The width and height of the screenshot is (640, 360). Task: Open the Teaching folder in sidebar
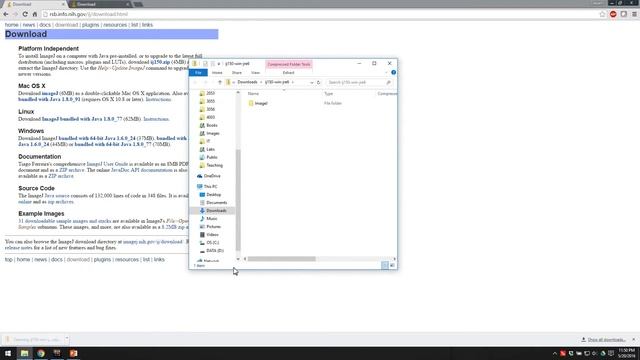(211, 165)
